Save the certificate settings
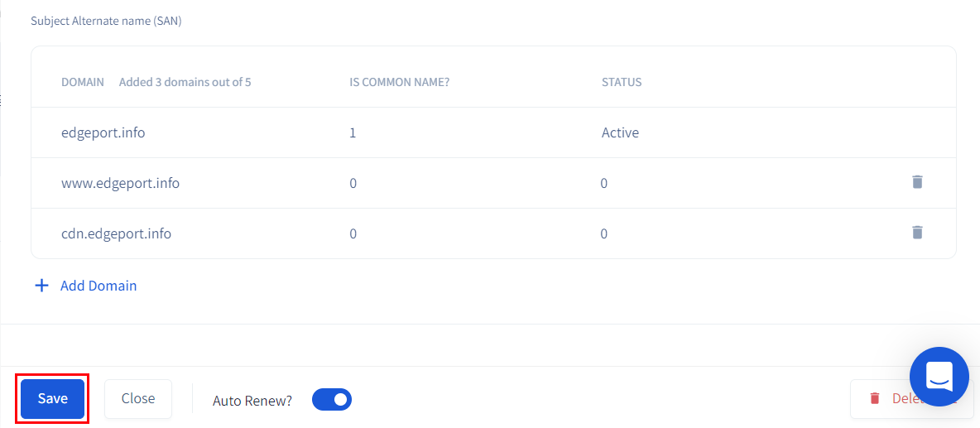 pos(52,398)
